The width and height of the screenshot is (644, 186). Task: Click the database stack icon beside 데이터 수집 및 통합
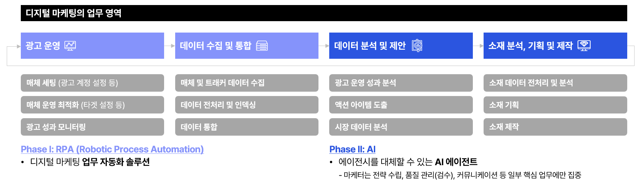[x=262, y=46]
